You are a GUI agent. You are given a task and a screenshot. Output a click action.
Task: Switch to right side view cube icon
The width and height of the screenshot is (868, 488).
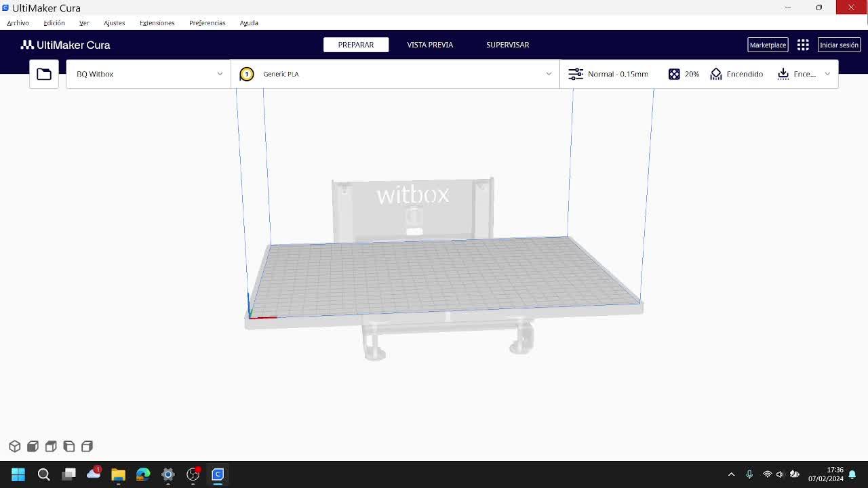click(x=87, y=446)
